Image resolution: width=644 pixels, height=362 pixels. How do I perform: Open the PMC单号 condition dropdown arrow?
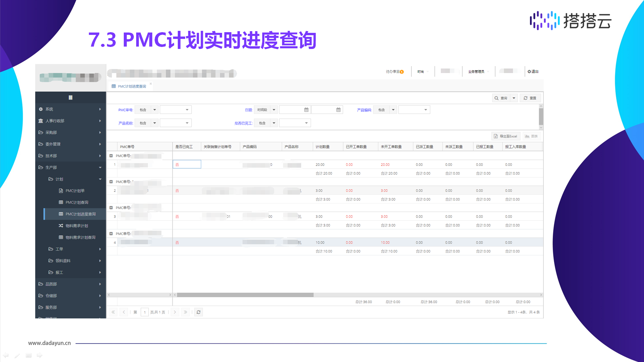point(155,110)
